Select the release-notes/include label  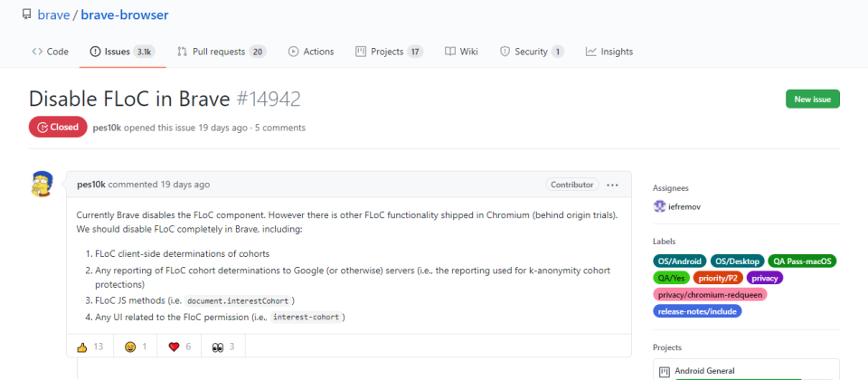[697, 311]
